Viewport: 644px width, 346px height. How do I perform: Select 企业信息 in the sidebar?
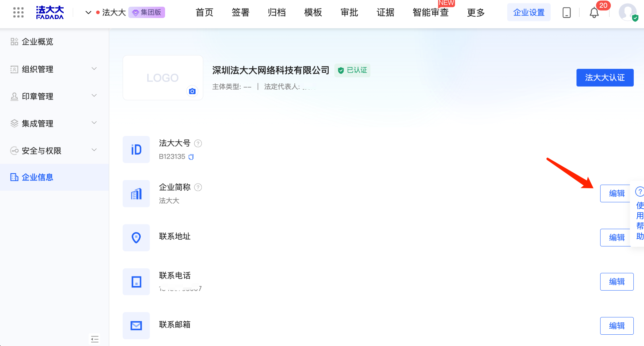54,177
